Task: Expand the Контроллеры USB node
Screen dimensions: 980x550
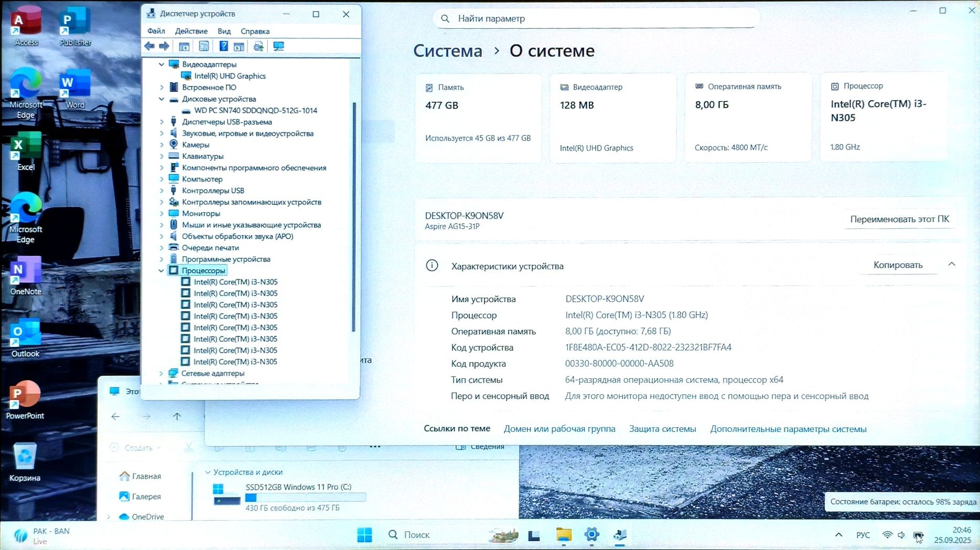Action: click(x=161, y=191)
